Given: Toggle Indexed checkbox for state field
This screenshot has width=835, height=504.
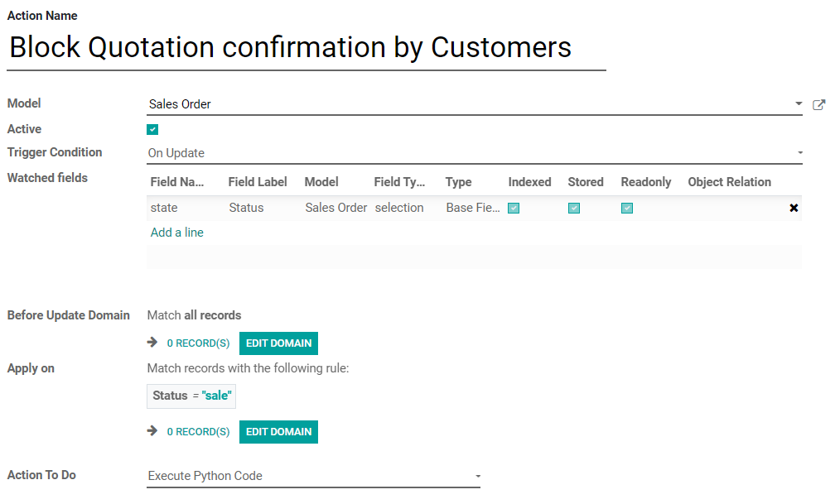Looking at the screenshot, I should point(514,208).
